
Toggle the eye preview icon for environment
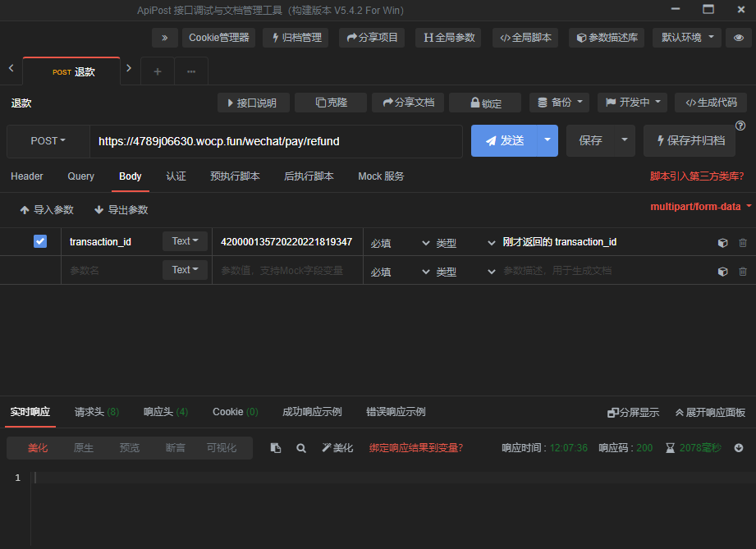tap(738, 38)
